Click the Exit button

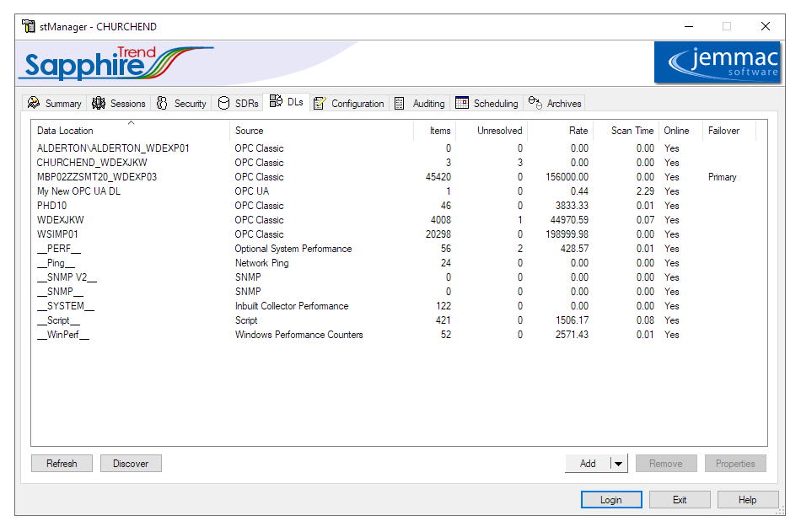click(680, 500)
